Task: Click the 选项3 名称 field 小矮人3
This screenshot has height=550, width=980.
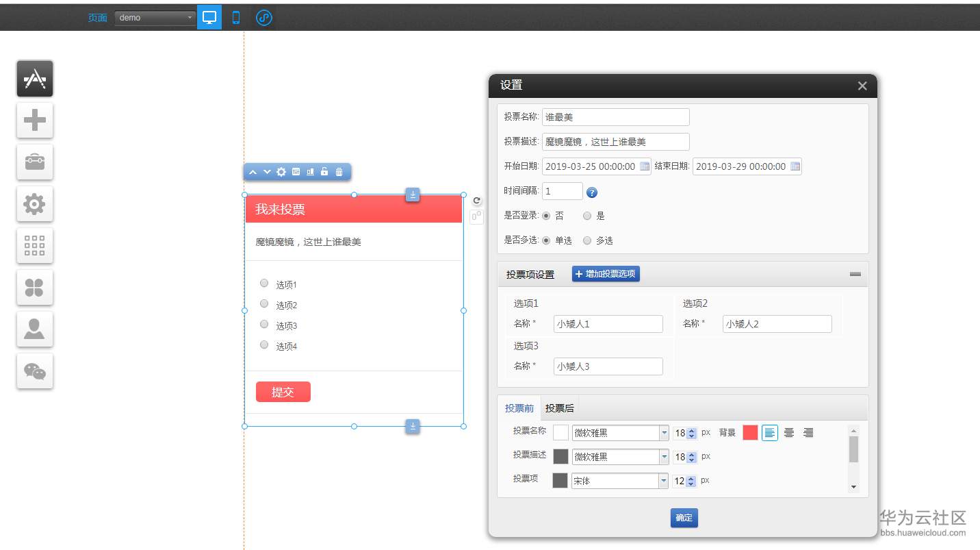Action: [608, 366]
